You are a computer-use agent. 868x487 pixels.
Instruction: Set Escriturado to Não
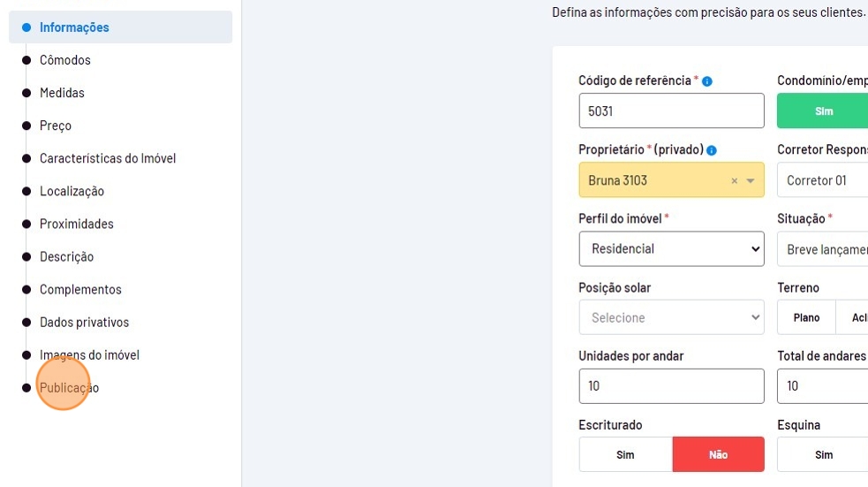[x=718, y=454]
